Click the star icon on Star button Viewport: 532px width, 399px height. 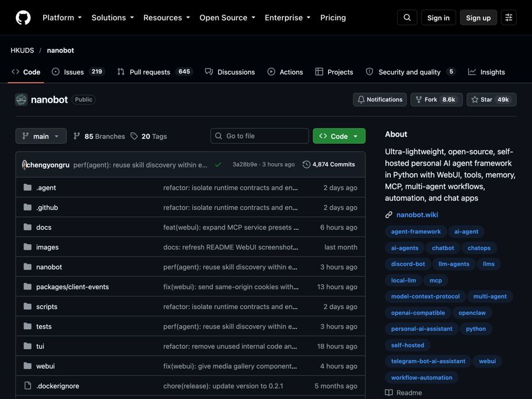475,100
